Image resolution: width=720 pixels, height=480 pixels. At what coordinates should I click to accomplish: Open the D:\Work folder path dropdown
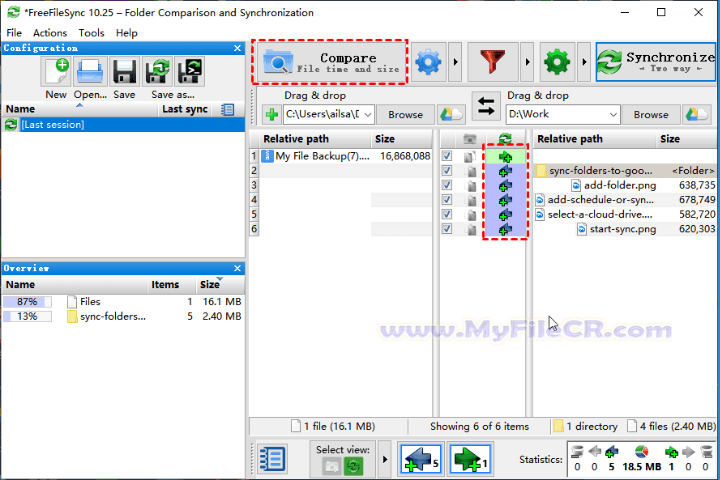click(x=613, y=114)
